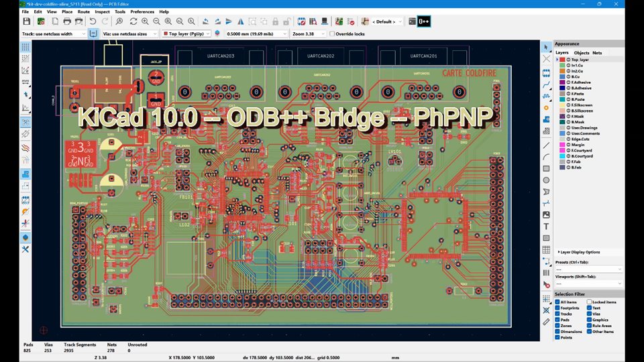Select the B.Fab layer row
The height and width of the screenshot is (362, 644).
point(588,167)
